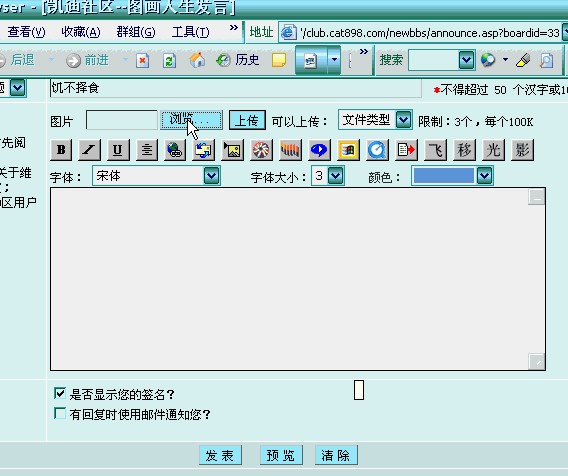Submit post with 发表 button

point(220,455)
